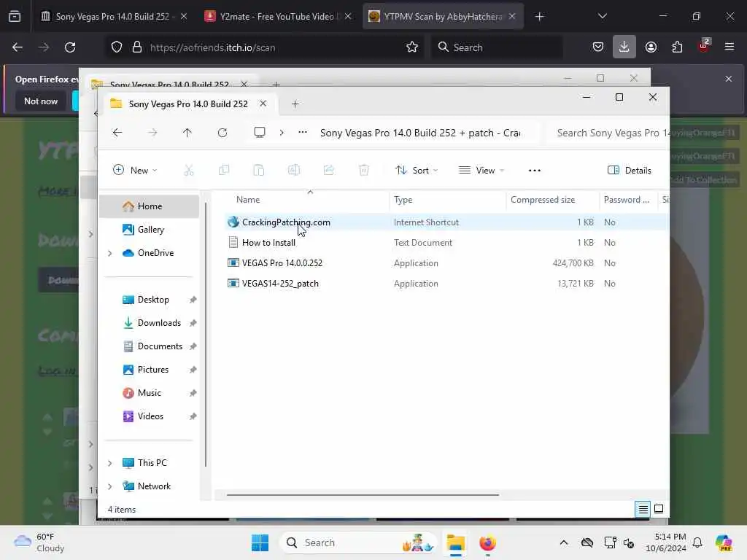Go up one folder level in Explorer
The width and height of the screenshot is (747, 560).
187,133
